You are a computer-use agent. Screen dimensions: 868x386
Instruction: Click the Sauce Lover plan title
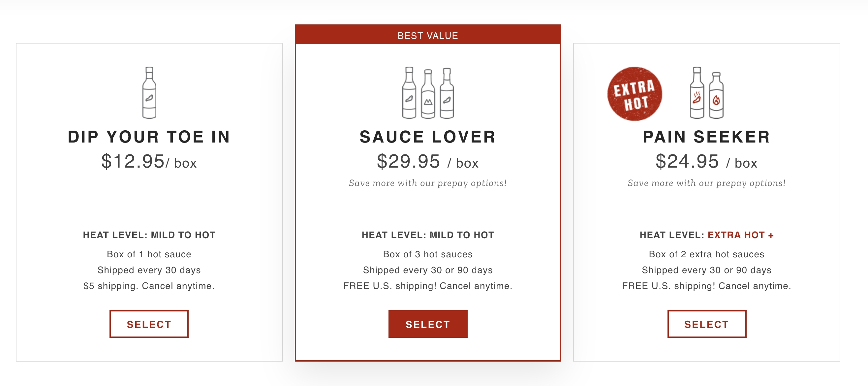pyautogui.click(x=428, y=137)
